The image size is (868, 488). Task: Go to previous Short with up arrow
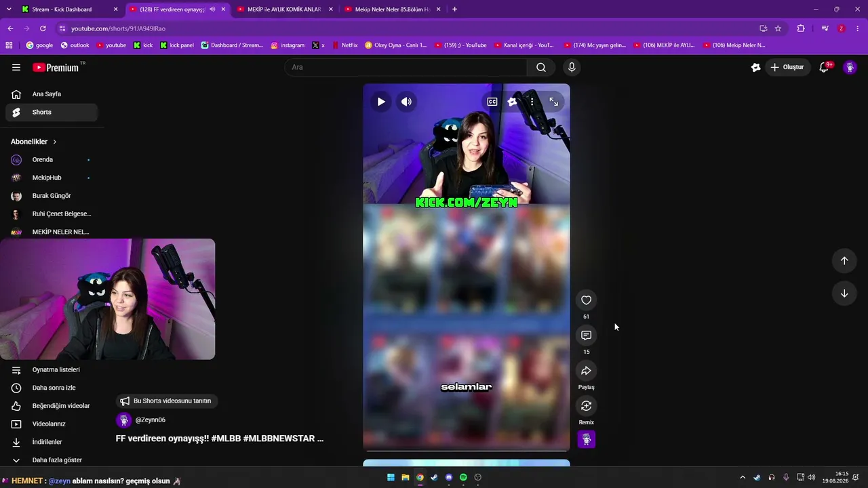(x=844, y=261)
